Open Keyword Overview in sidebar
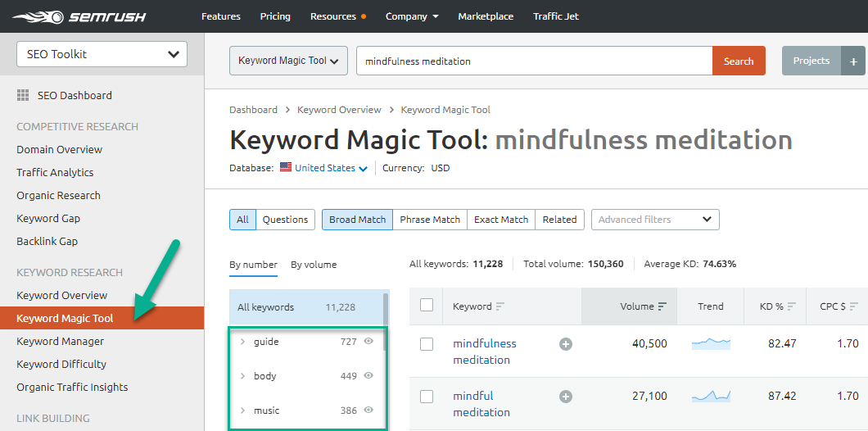Screen dimensions: 868x431 click(62, 295)
